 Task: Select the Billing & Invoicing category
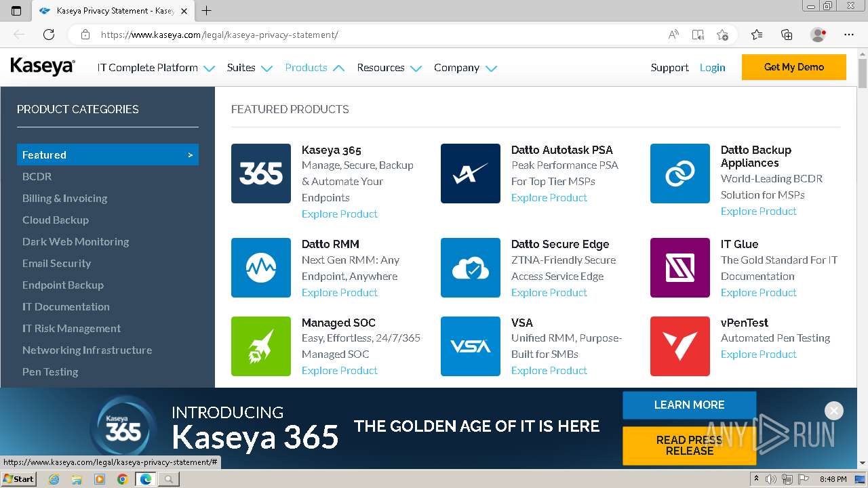(64, 198)
